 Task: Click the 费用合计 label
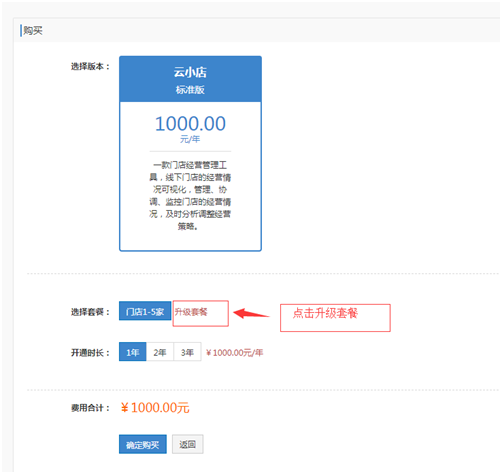[x=90, y=408]
